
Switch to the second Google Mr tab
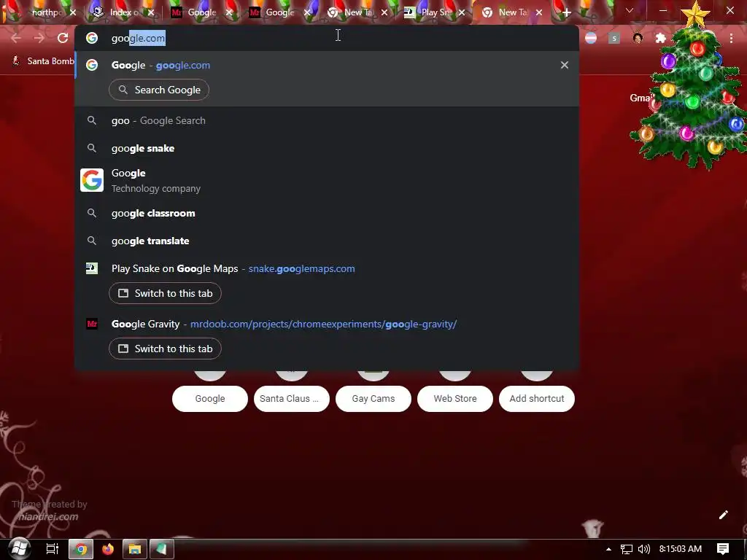click(279, 13)
